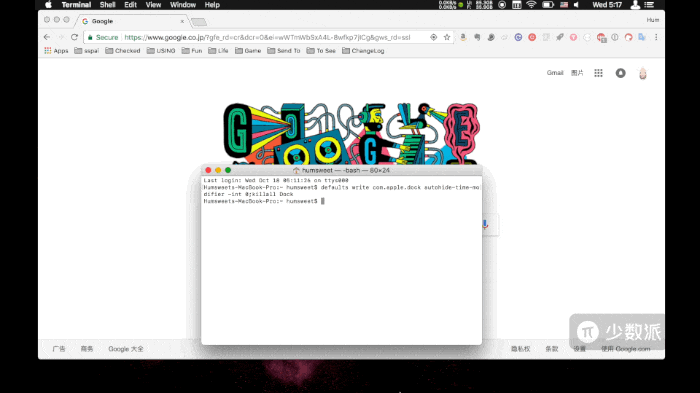Viewport: 700px width, 393px height.
Task: Click the Terminal window title humsweet bash
Action: coord(342,170)
